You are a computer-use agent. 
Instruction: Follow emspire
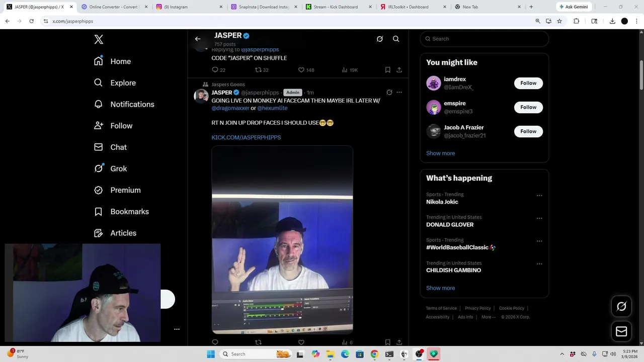(x=528, y=107)
